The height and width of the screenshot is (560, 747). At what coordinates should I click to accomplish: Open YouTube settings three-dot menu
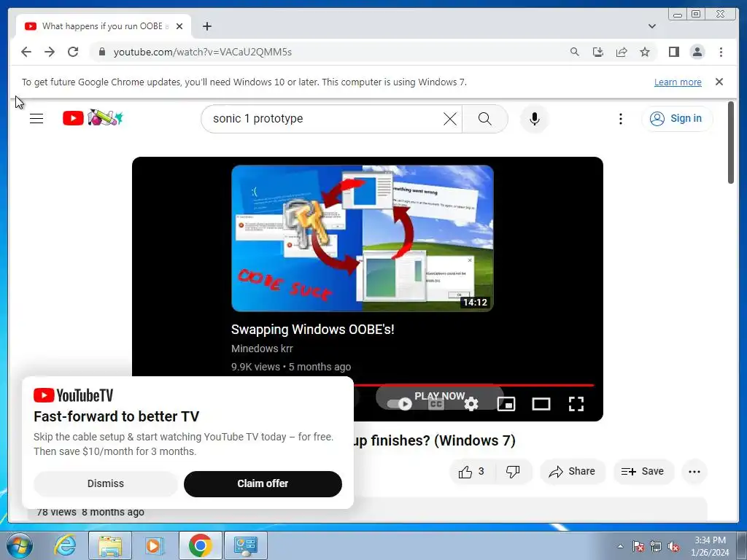620,119
